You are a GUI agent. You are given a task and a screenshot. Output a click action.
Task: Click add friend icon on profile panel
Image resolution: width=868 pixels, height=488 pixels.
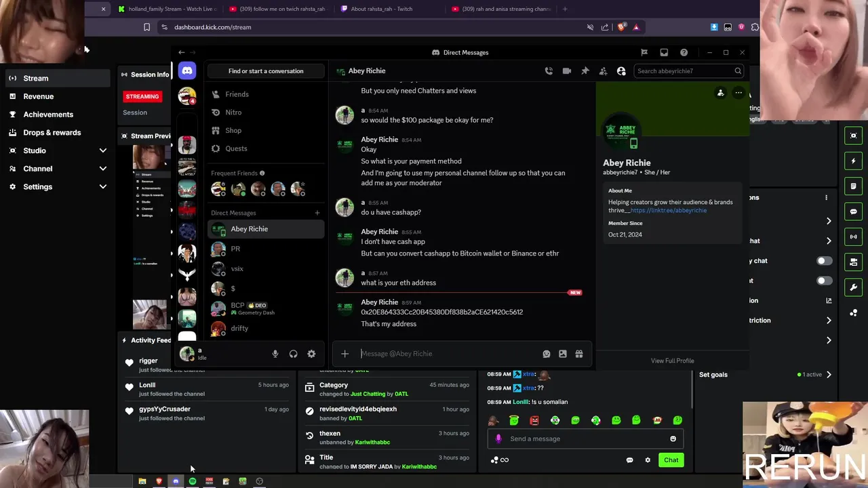pyautogui.click(x=721, y=93)
